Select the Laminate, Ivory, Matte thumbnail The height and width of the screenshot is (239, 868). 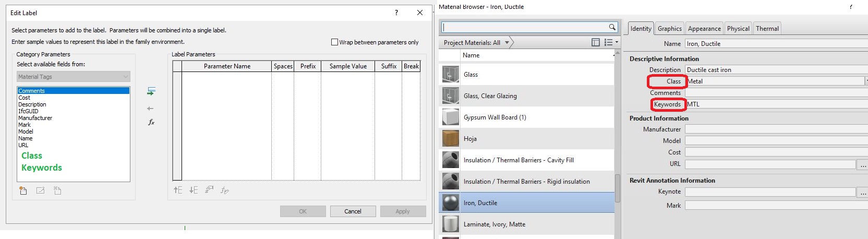(451, 224)
